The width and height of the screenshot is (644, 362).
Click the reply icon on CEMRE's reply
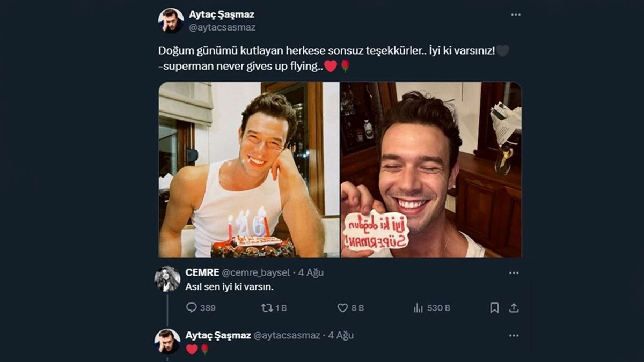point(192,307)
